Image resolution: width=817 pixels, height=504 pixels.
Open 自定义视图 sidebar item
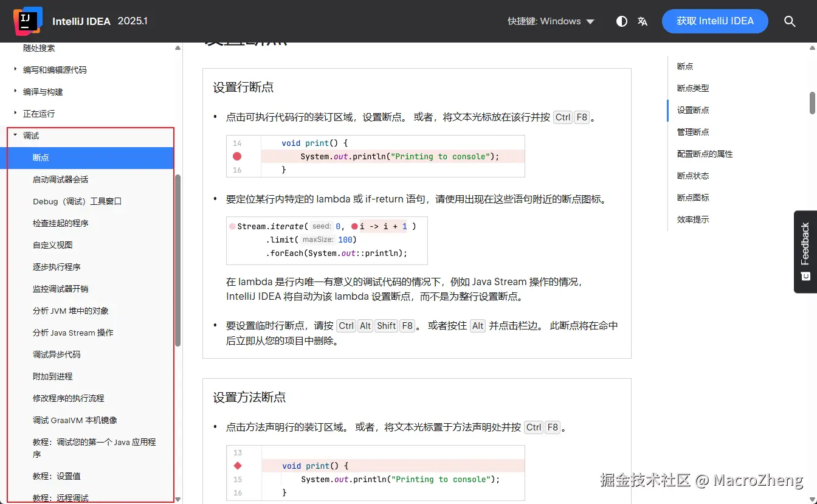pyautogui.click(x=52, y=245)
